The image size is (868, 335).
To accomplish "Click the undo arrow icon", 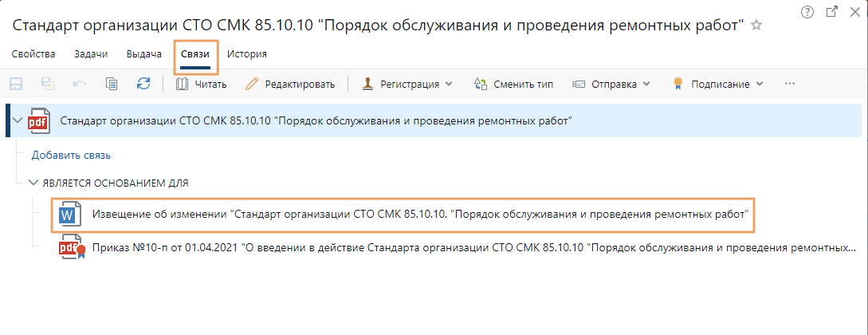I will (x=80, y=85).
